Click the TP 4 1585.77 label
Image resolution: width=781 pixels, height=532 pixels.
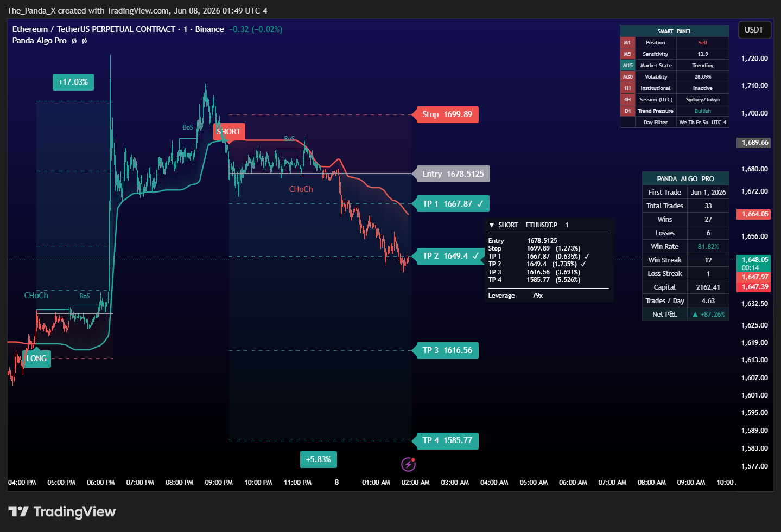pos(447,440)
